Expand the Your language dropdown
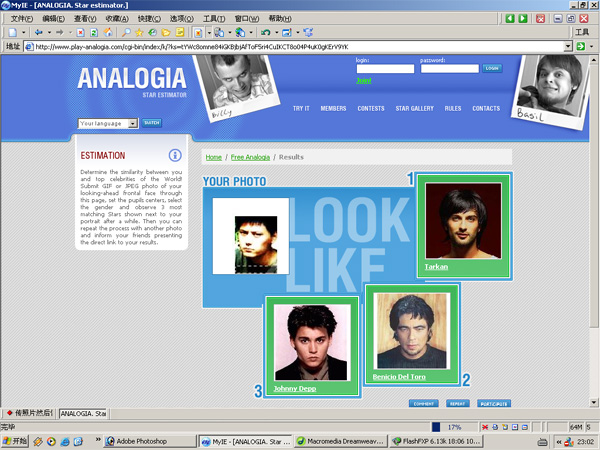 [x=133, y=123]
